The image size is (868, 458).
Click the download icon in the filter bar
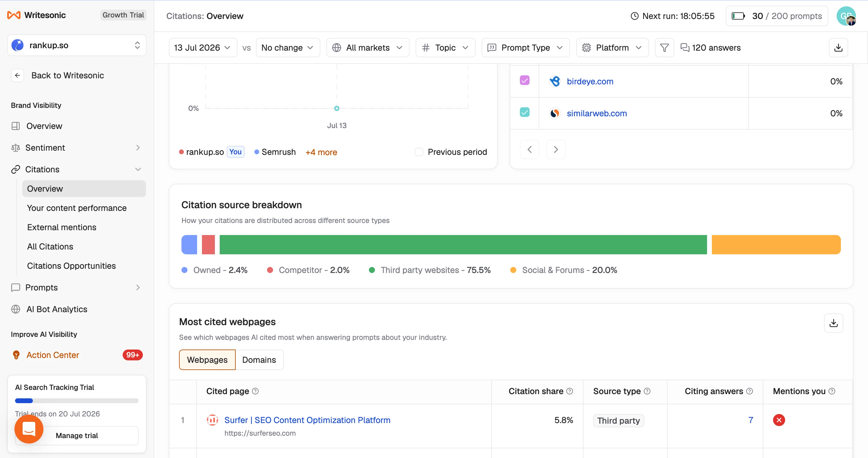click(838, 48)
